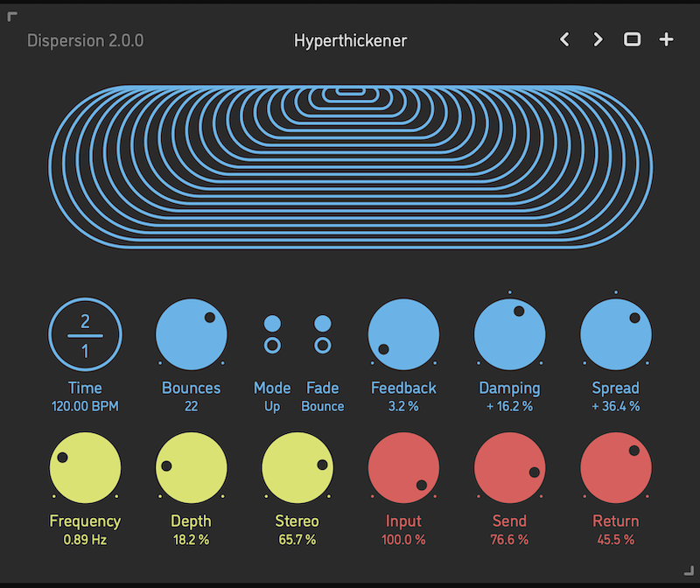Click the top-left corner resize handle
Viewport: 700px width, 588px height.
(x=12, y=16)
